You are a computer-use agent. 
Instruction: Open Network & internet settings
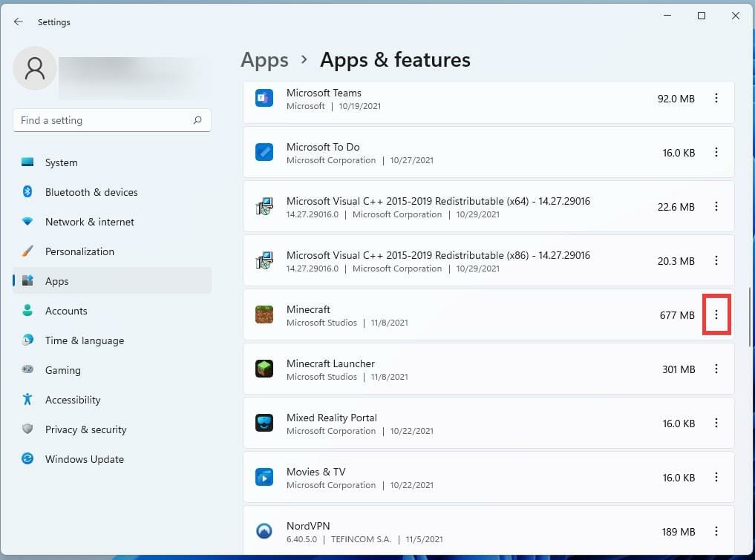click(x=111, y=222)
